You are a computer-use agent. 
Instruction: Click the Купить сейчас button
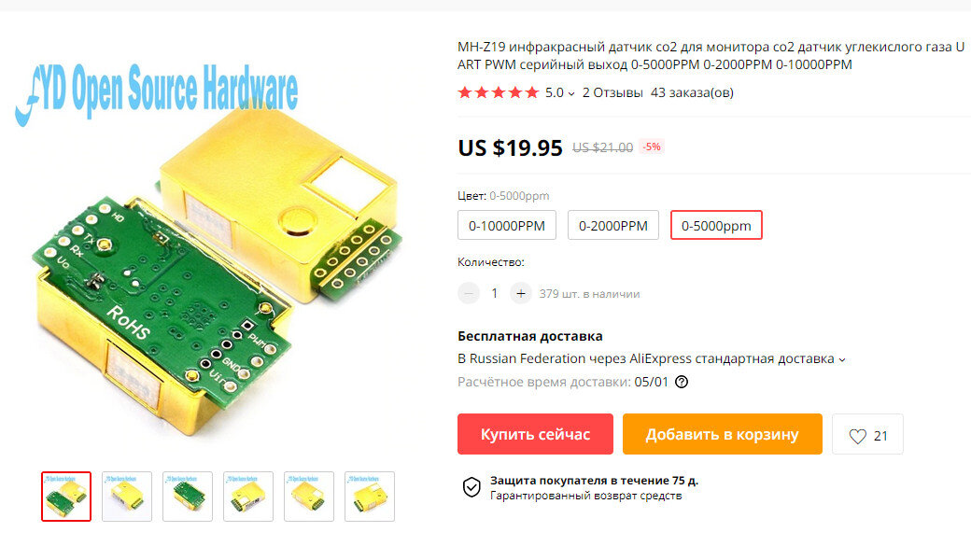pos(535,434)
